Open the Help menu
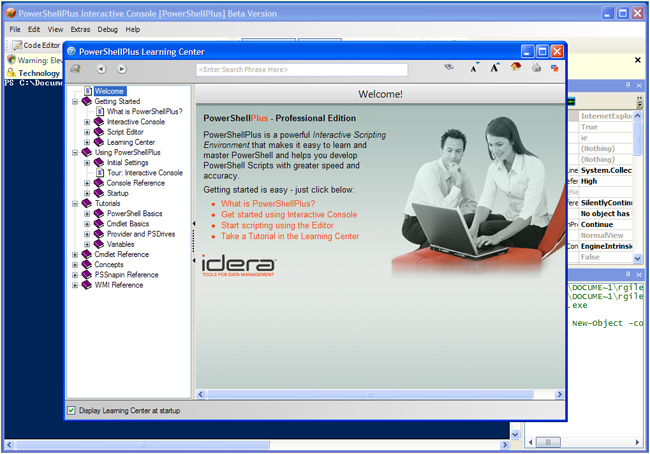The image size is (650, 454). [133, 29]
